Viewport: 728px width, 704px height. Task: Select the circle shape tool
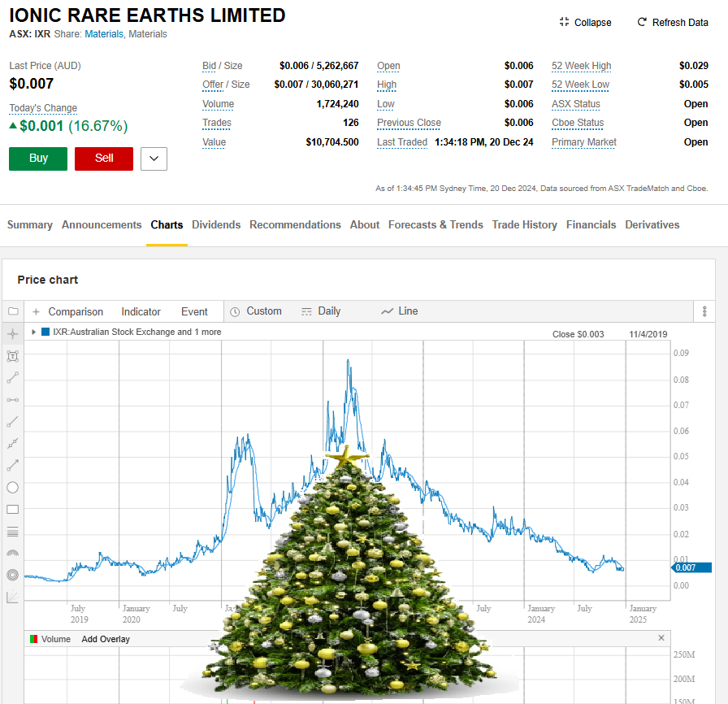(x=13, y=488)
